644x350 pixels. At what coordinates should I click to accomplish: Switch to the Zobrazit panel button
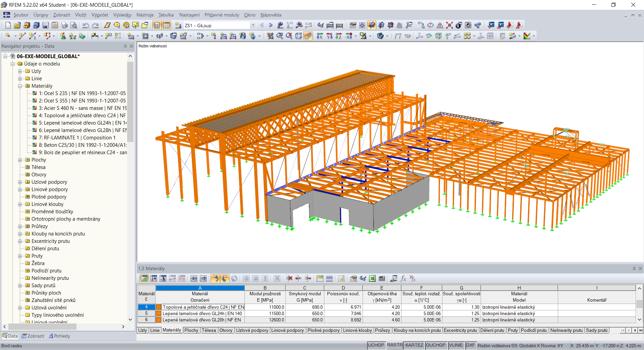(33, 336)
